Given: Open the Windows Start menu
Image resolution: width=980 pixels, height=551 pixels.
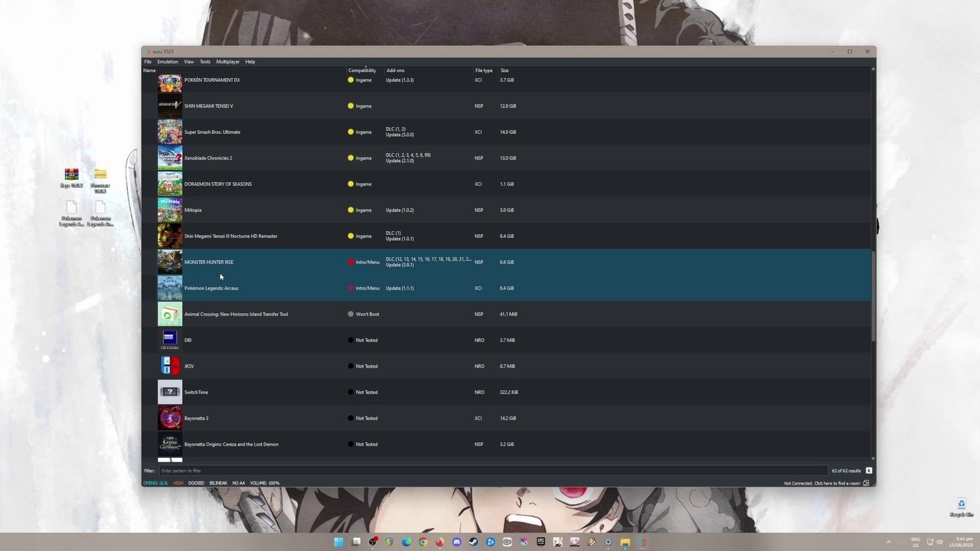Looking at the screenshot, I should (x=338, y=543).
